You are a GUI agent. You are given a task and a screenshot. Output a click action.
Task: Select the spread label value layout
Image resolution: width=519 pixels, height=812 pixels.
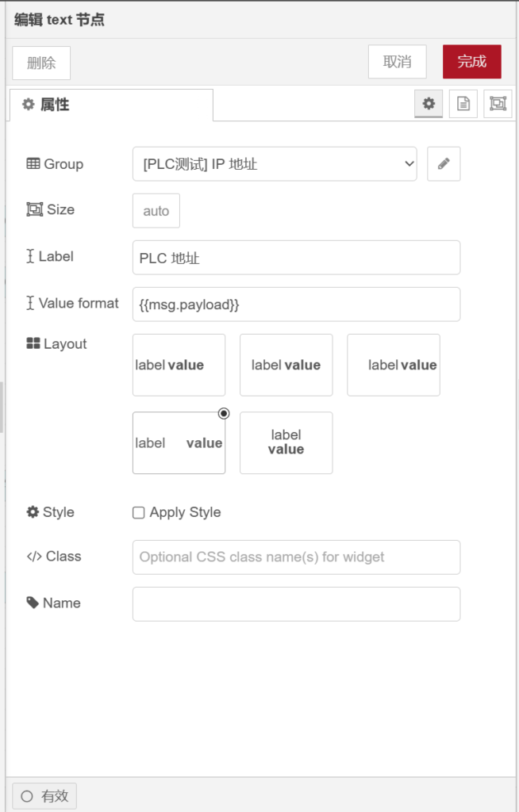[179, 442]
